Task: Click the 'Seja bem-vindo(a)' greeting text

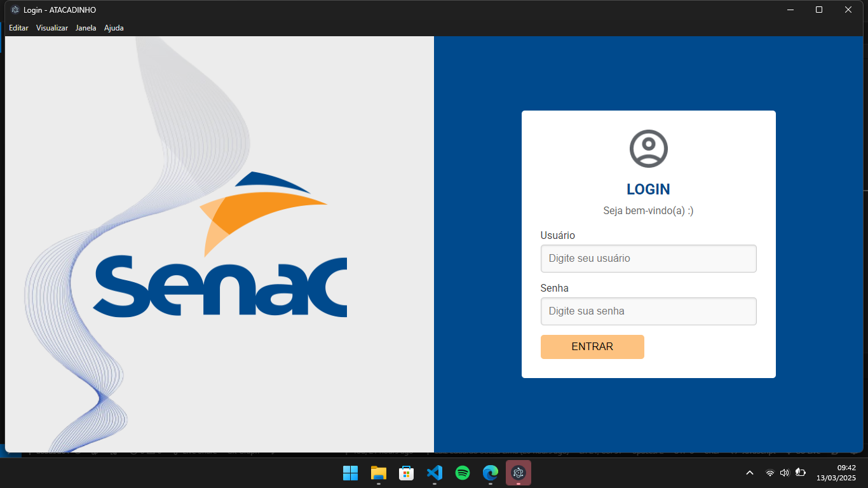Action: point(648,210)
